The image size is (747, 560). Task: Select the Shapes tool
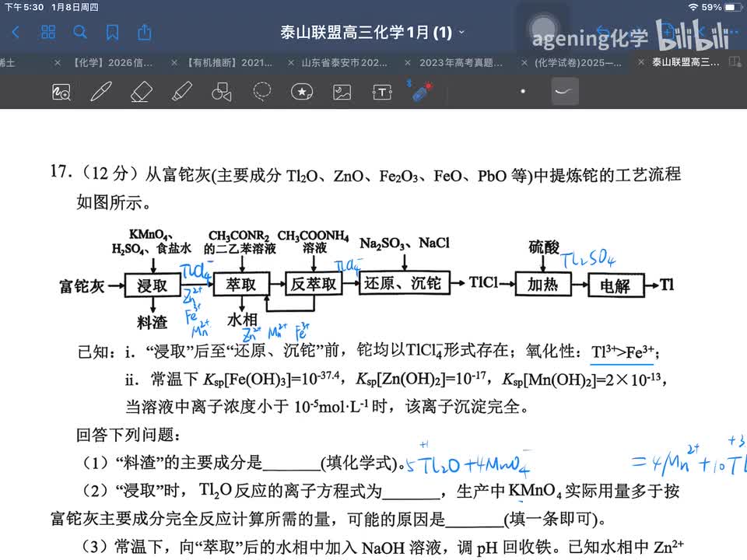click(222, 92)
